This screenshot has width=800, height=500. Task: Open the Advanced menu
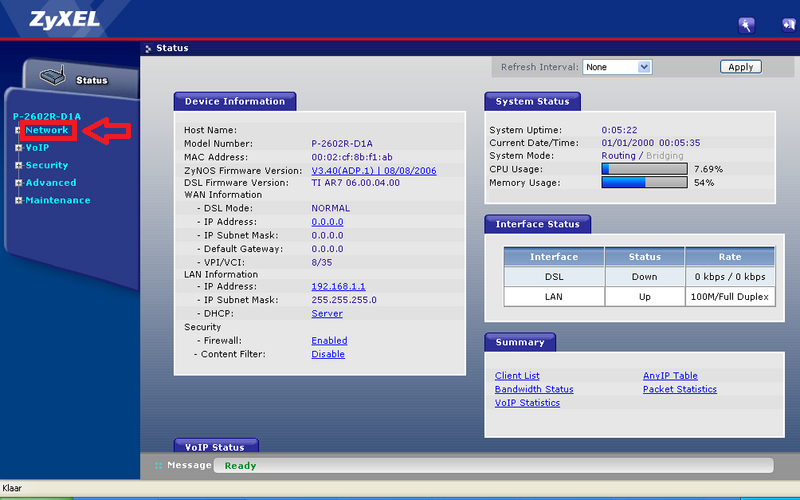[x=51, y=182]
